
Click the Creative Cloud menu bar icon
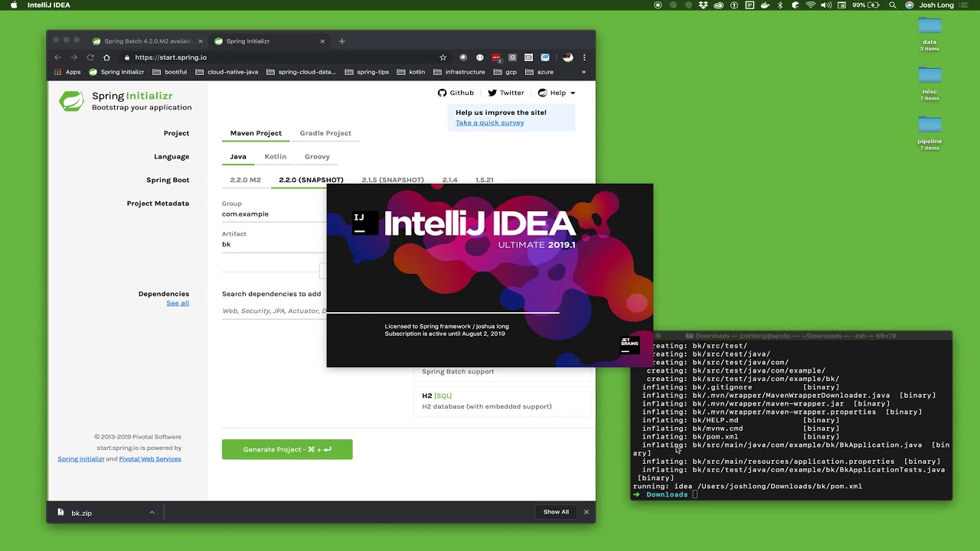pyautogui.click(x=718, y=5)
